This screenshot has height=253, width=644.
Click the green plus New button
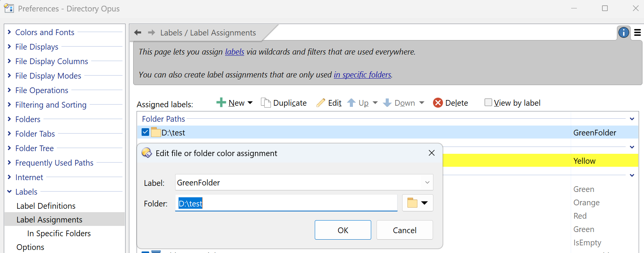click(230, 103)
